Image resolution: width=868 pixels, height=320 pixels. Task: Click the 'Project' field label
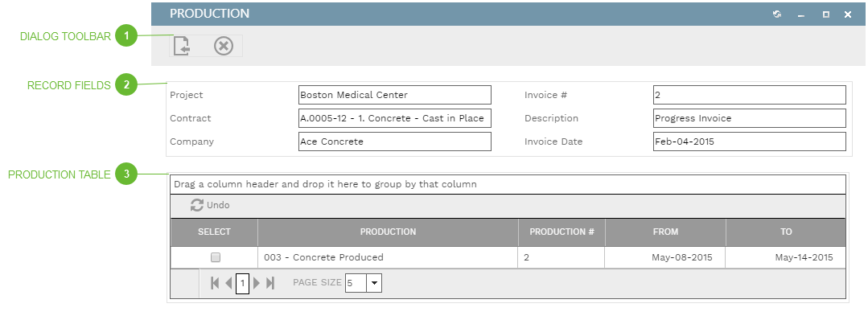tap(187, 95)
